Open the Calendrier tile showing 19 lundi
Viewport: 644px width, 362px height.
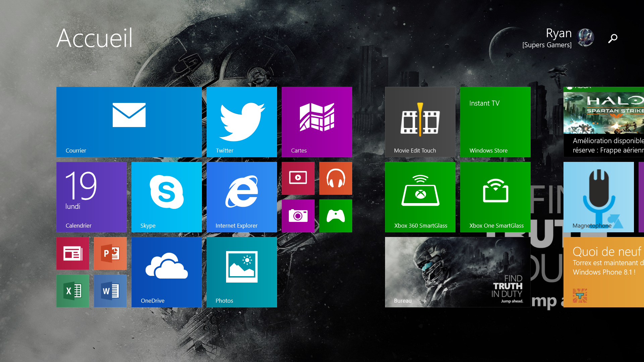[92, 197]
